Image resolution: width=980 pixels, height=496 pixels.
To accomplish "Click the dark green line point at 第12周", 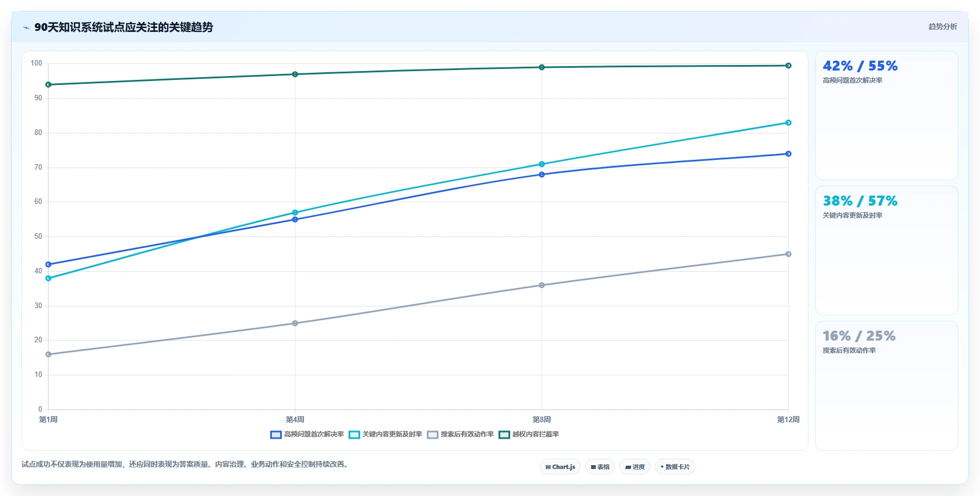I will click(x=788, y=66).
